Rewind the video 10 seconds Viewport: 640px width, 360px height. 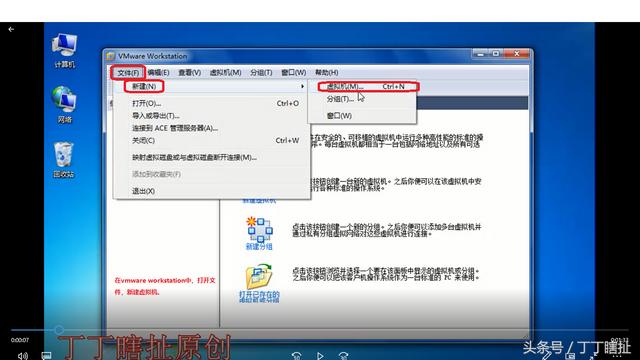coord(297,356)
